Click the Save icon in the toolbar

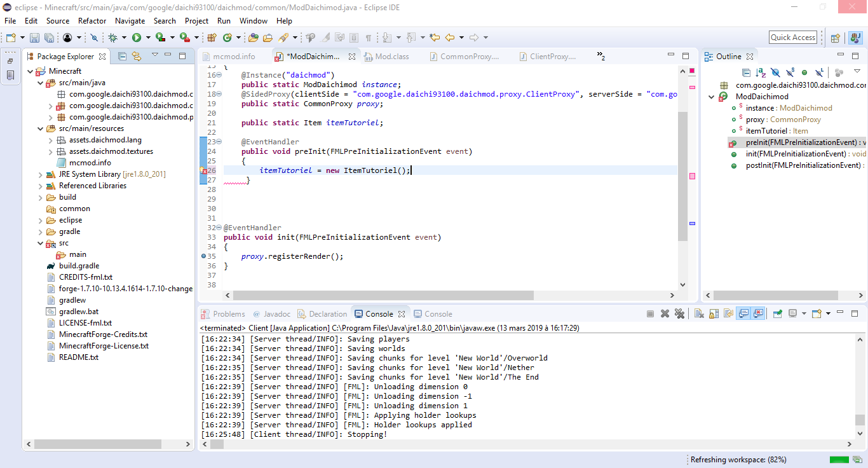click(34, 38)
